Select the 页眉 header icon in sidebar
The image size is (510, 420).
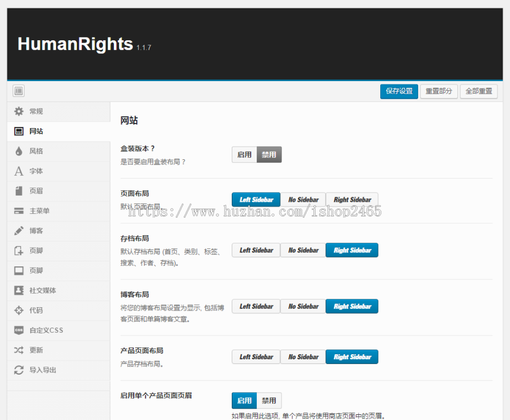click(x=19, y=190)
